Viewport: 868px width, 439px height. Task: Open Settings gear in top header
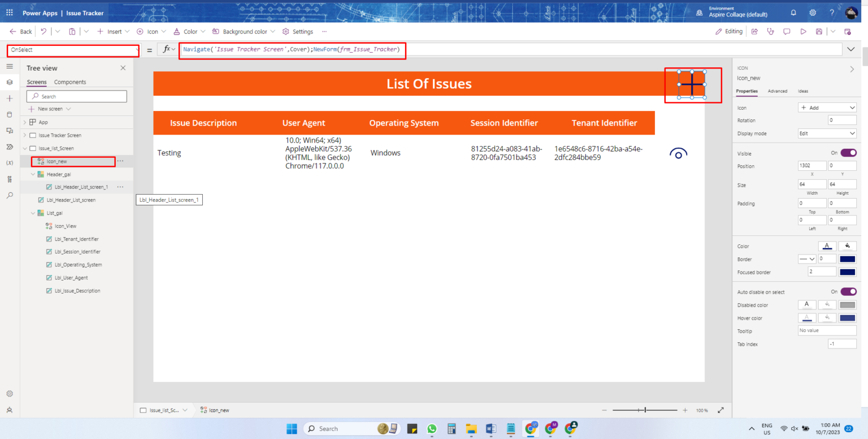point(813,12)
